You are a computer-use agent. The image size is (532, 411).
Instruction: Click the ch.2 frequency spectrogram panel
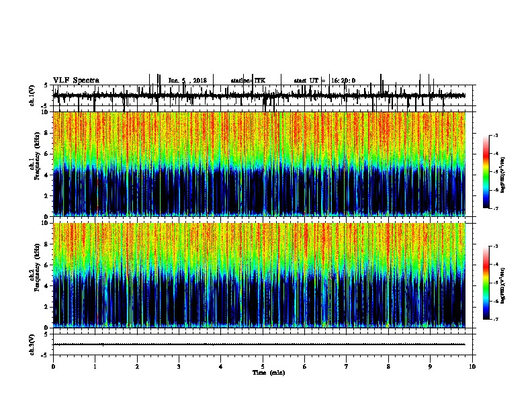pos(259,275)
